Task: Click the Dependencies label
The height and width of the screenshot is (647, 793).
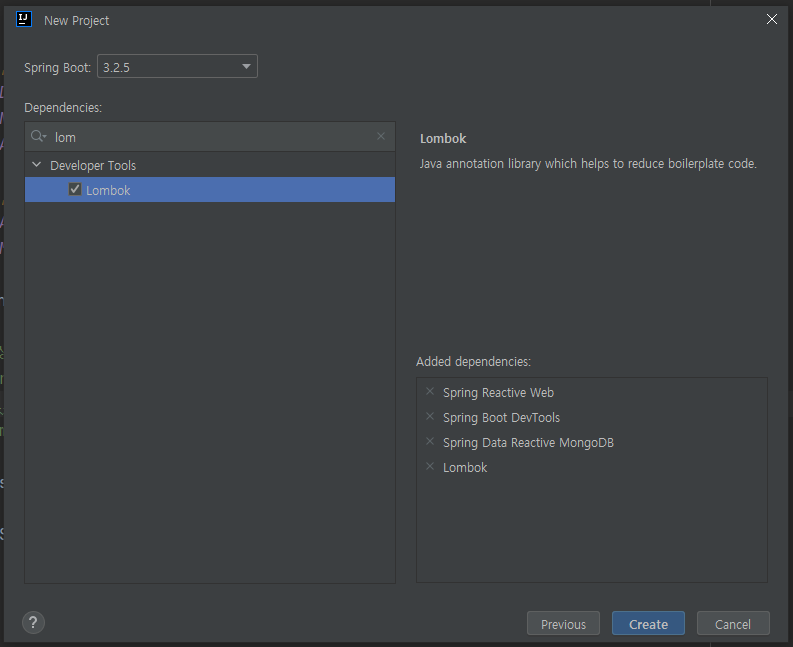Action: point(63,108)
